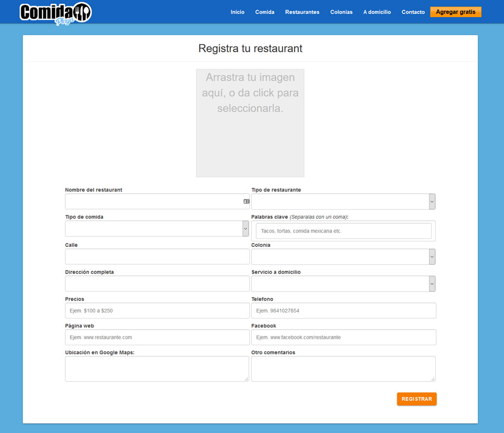Screen dimensions: 504x433
Task: Click the Comida Playa logo
Action: pos(55,13)
